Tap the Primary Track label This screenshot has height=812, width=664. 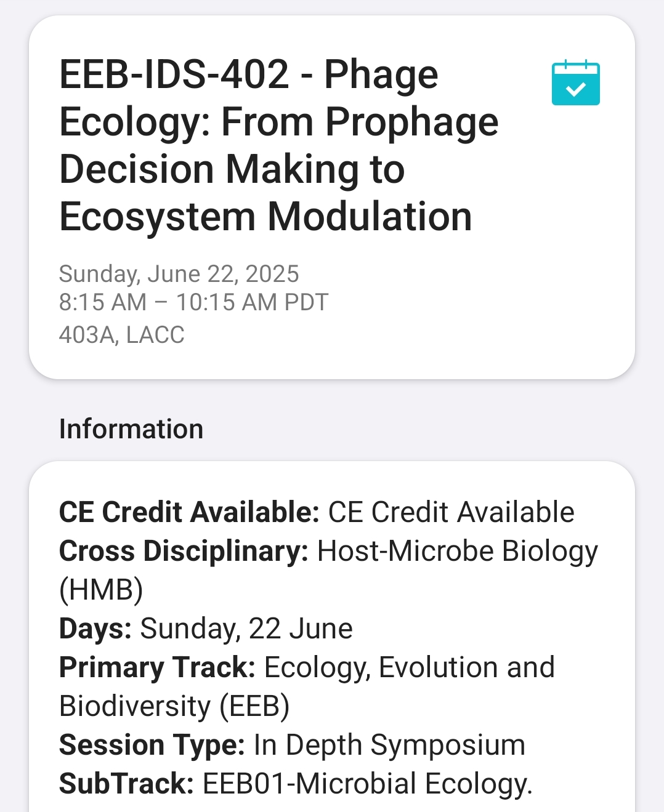(157, 667)
